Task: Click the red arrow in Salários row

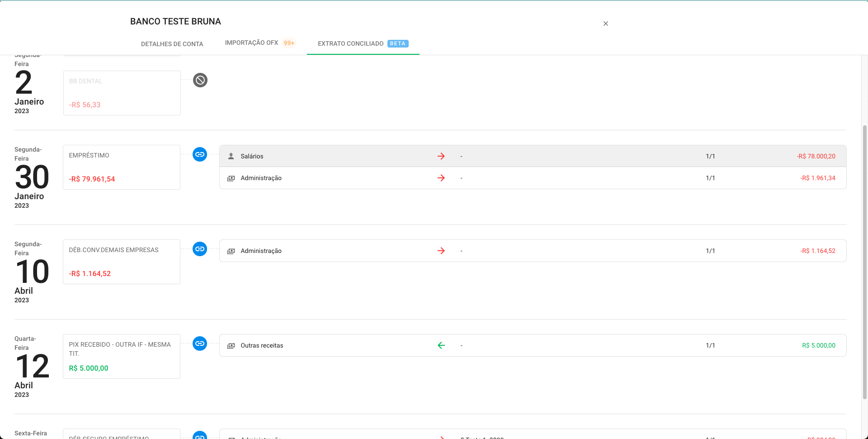Action: tap(441, 156)
